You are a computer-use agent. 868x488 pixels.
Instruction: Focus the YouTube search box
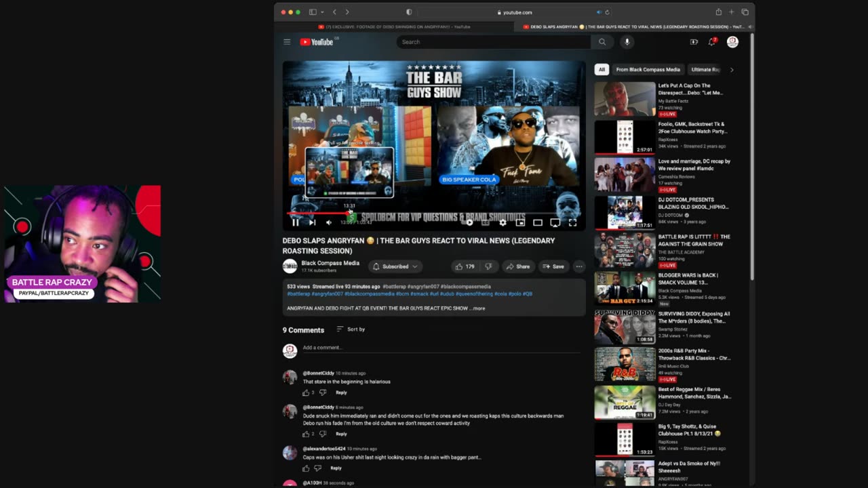pyautogui.click(x=494, y=42)
